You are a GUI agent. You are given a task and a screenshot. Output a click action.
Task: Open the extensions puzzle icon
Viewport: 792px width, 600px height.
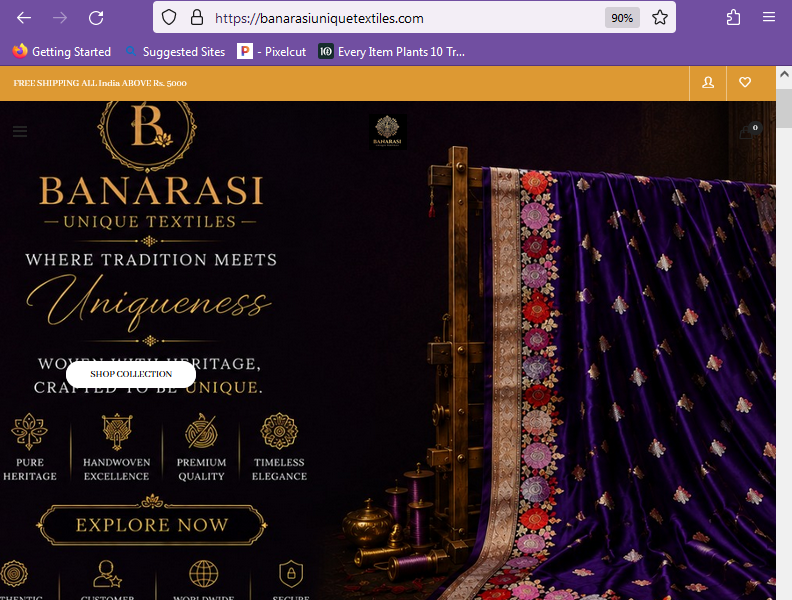(x=733, y=18)
